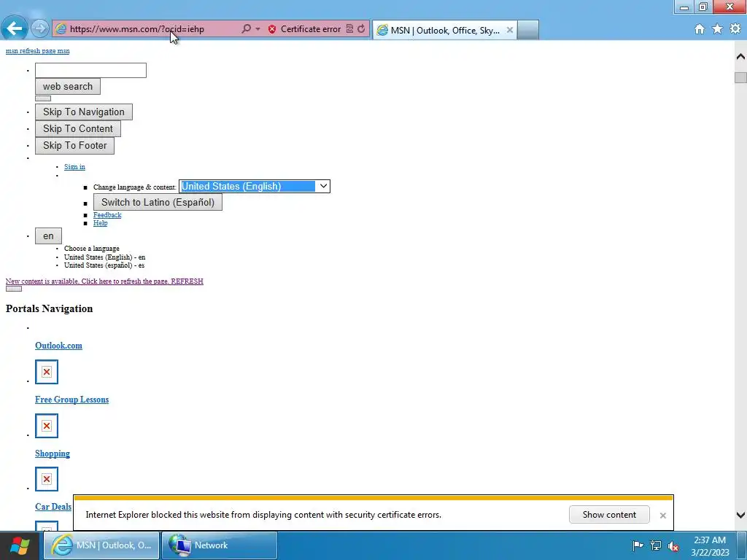Viewport: 747px width, 560px height.
Task: Refresh the page with the reload icon
Action: click(x=361, y=28)
